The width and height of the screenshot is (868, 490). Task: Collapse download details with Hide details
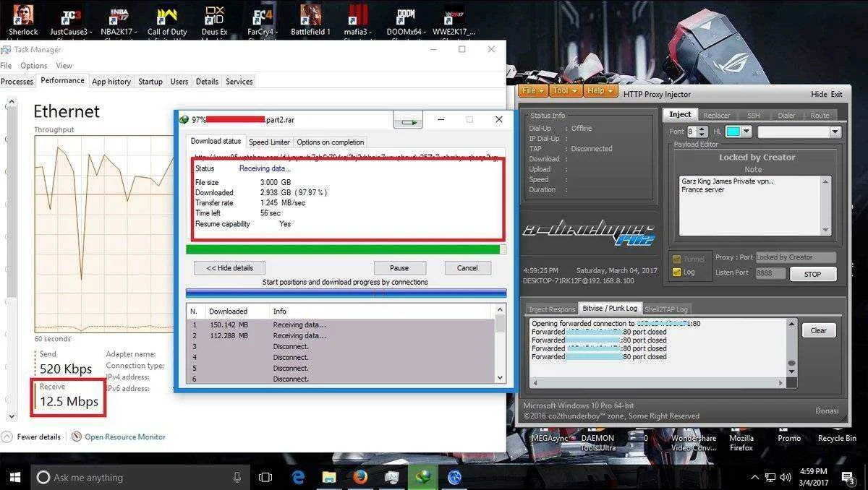pos(229,267)
